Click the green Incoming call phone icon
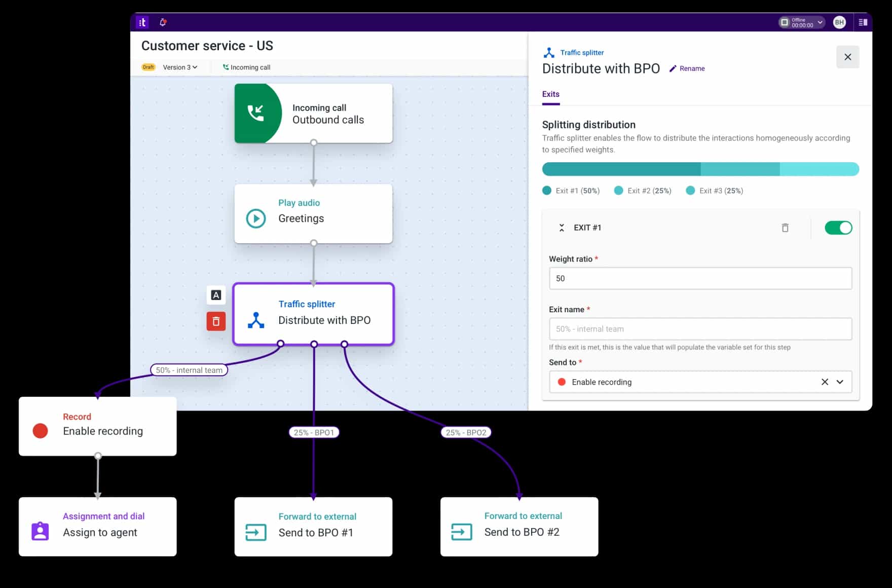Viewport: 892px width, 588px height. [x=255, y=113]
